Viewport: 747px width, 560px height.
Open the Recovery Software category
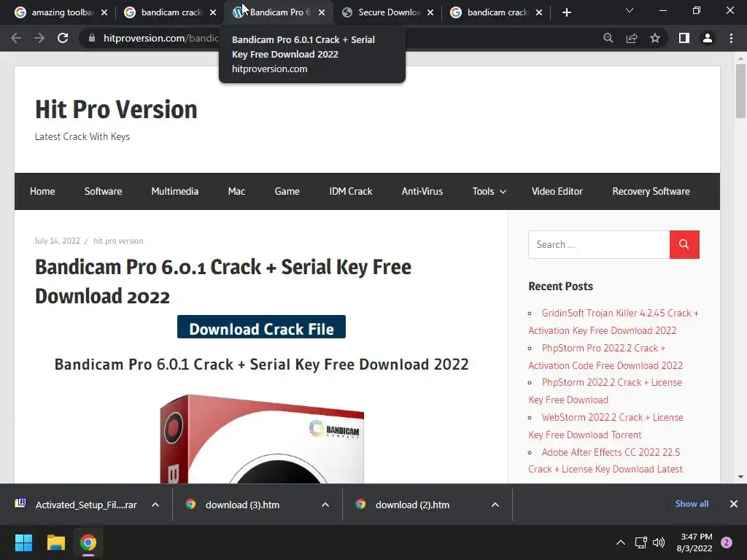(651, 192)
